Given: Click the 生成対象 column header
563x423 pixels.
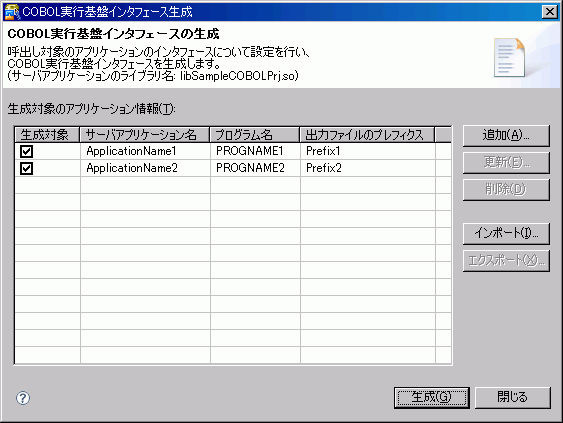Looking at the screenshot, I should 47,135.
